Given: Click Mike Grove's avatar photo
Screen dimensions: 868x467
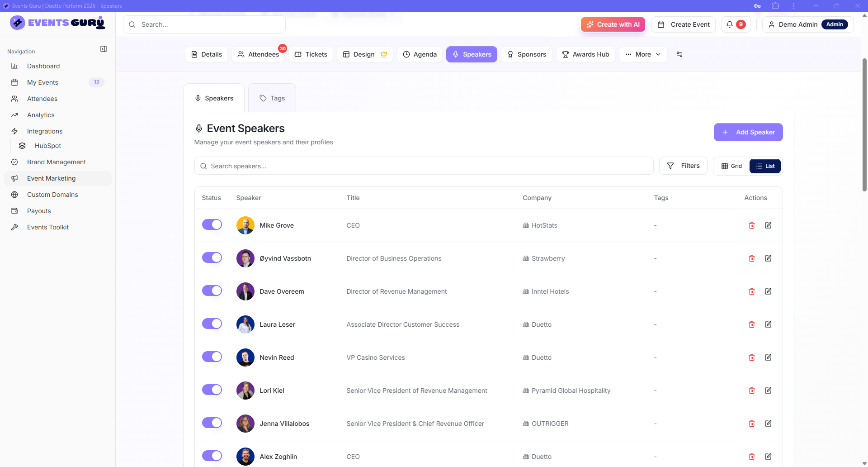Looking at the screenshot, I should pos(245,225).
